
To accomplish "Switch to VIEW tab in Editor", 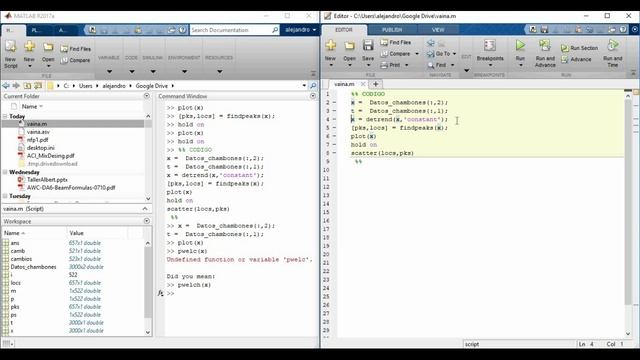I will point(438,30).
